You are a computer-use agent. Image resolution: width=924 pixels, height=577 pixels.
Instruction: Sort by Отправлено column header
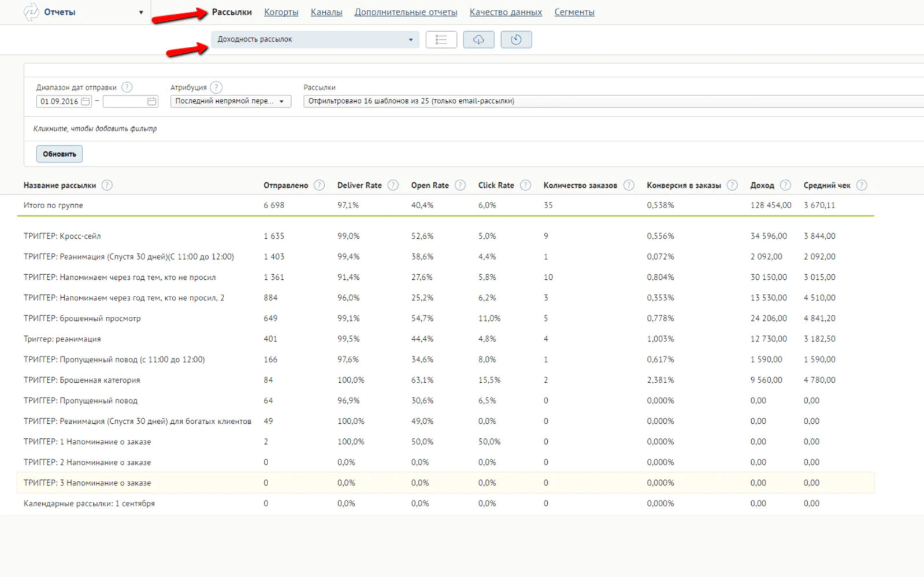tap(286, 185)
